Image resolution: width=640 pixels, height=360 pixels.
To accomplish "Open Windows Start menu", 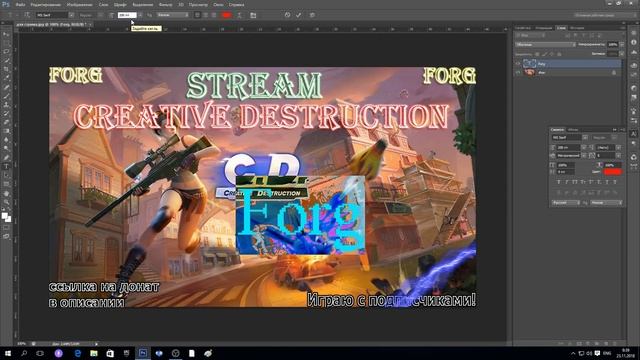I will coord(8,353).
